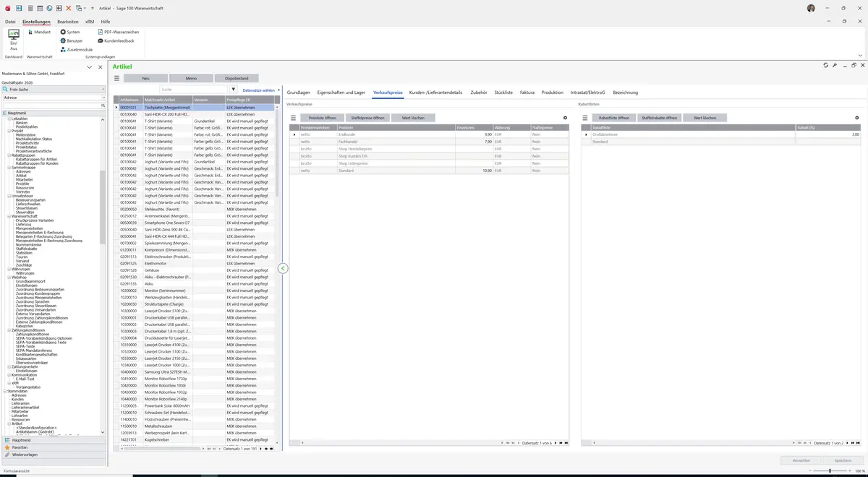Collapse the Hauptmenü tree root node
Viewport: 868px width, 477px height.
[4, 113]
